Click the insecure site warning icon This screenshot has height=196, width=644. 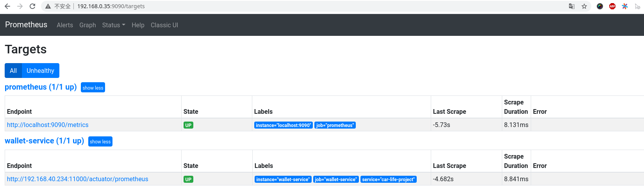48,6
